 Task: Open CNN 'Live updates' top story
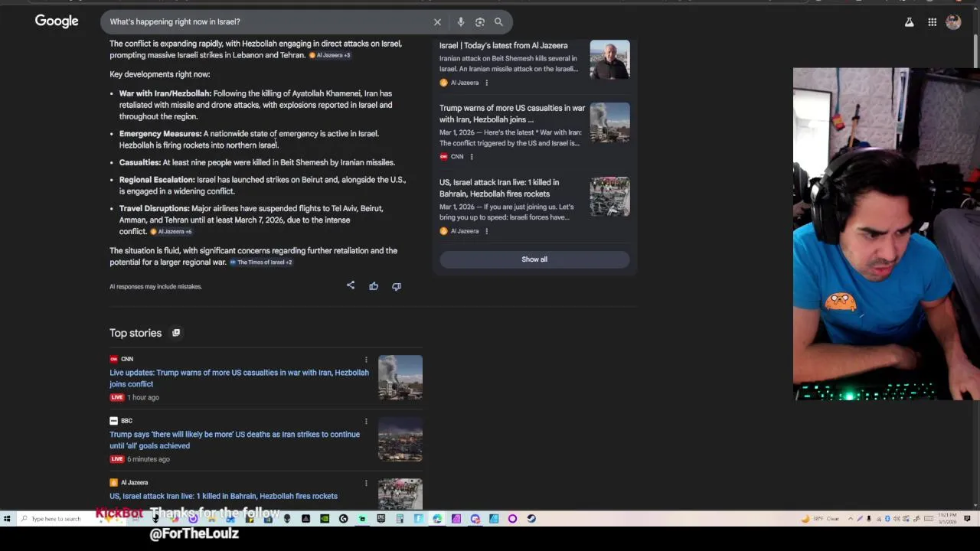tap(239, 378)
